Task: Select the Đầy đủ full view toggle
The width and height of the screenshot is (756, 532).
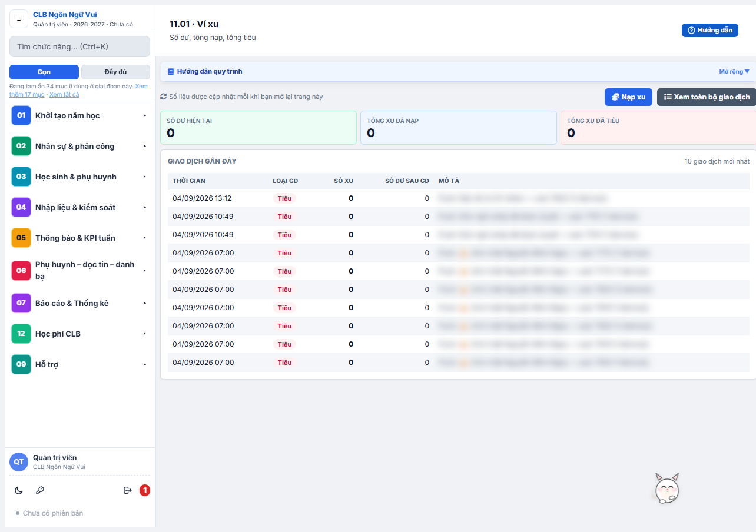Action: coord(115,72)
